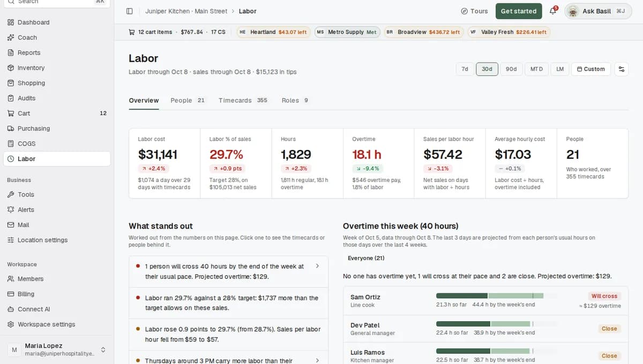643x364 pixels.
Task: Select the 90d range option
Action: [x=511, y=69]
